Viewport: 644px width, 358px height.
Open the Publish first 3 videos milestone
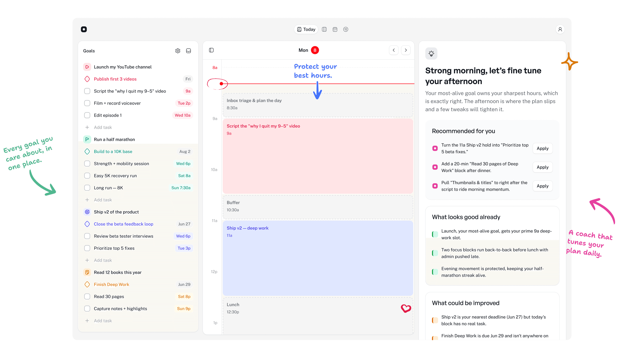tap(115, 79)
